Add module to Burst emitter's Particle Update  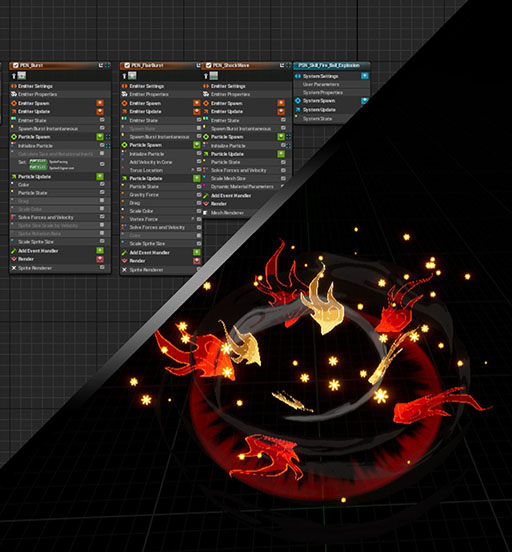100,176
